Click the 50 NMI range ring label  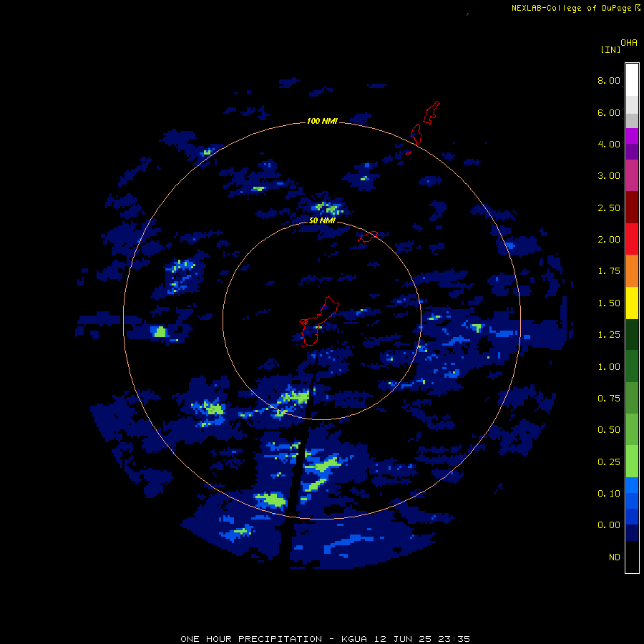(322, 220)
